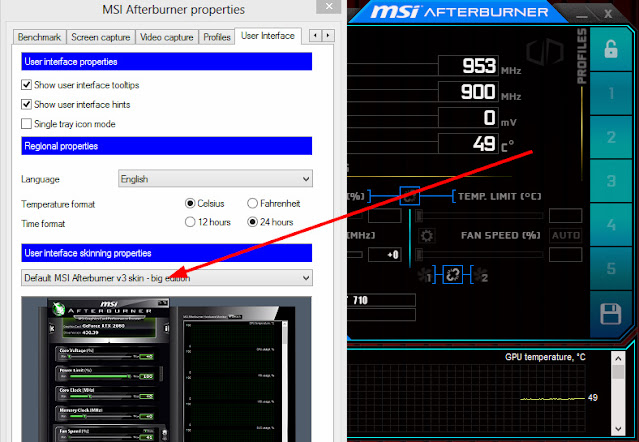
Task: Toggle Show user interface hints checkbox
Action: tap(26, 104)
